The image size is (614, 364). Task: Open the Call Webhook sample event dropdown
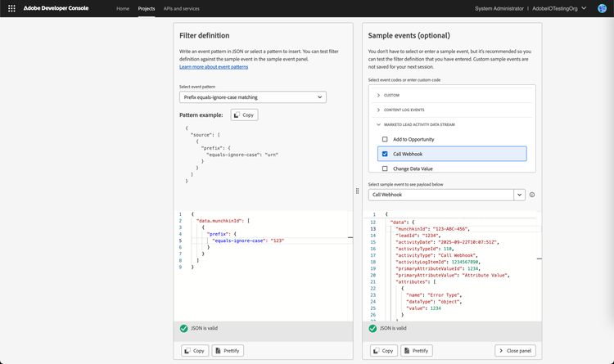point(519,195)
